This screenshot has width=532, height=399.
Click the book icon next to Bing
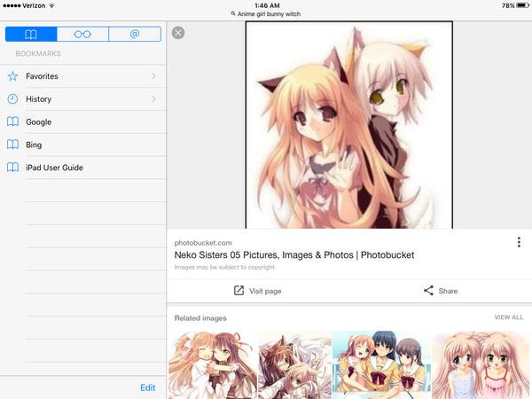tap(13, 145)
